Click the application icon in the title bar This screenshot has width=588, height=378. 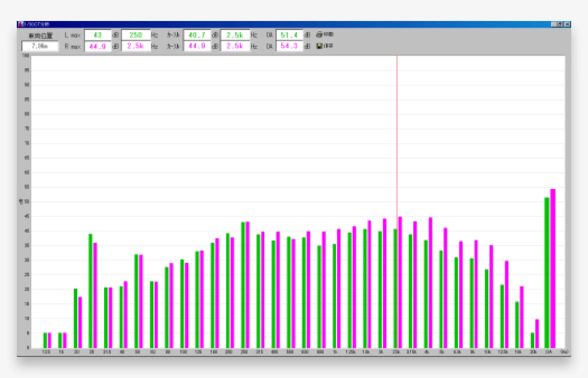point(20,24)
